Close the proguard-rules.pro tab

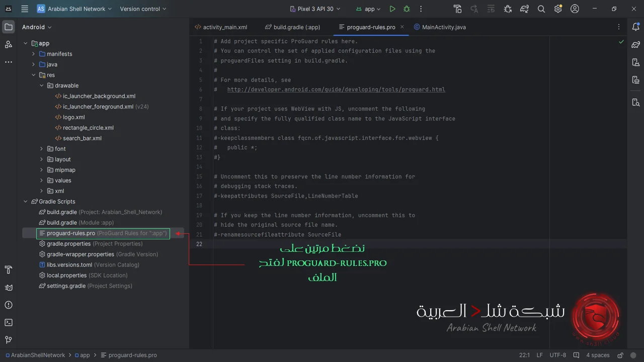[403, 27]
